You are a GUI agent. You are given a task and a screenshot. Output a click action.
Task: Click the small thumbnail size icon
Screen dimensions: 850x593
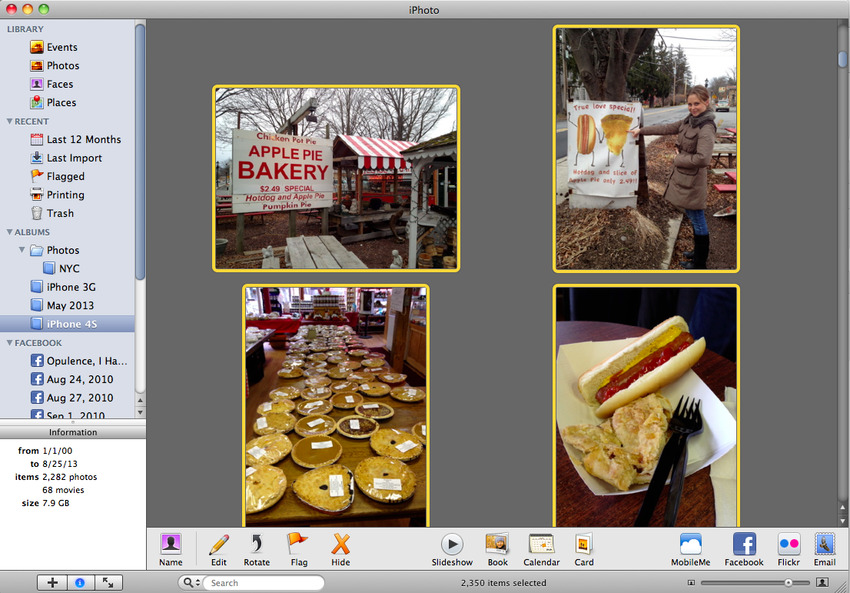pos(691,583)
